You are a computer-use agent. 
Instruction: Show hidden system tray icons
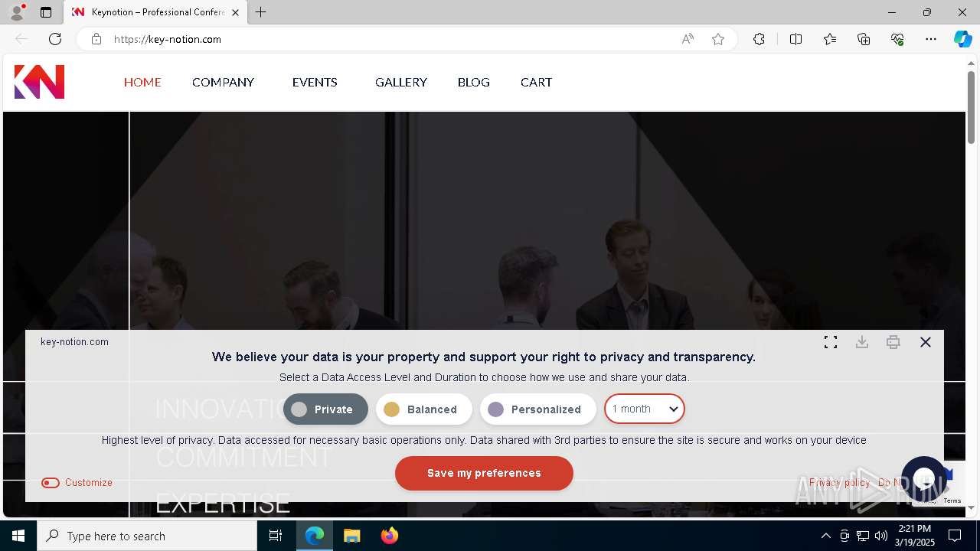pos(825,536)
